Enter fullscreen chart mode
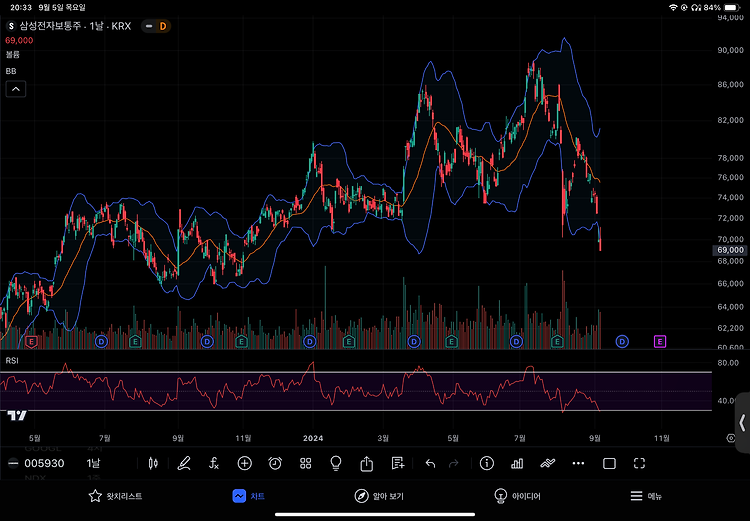This screenshot has height=521, width=750. pos(640,463)
